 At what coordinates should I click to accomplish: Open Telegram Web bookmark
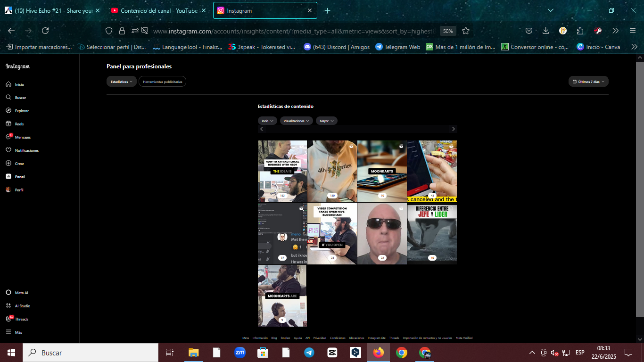point(397,47)
